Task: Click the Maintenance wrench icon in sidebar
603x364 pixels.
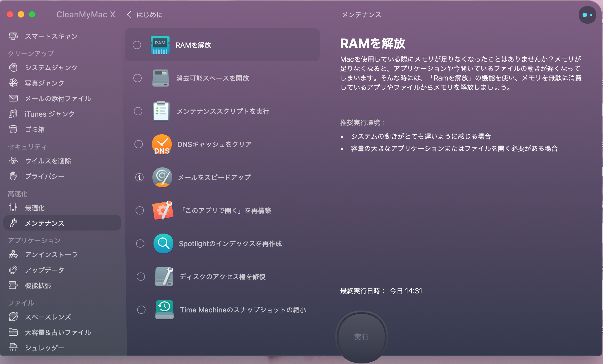Action: point(13,223)
